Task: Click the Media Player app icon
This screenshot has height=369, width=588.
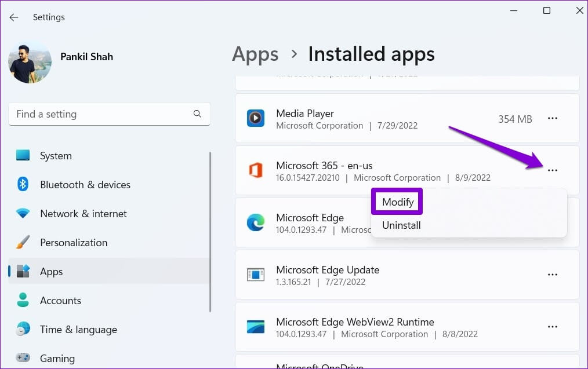Action: point(256,118)
